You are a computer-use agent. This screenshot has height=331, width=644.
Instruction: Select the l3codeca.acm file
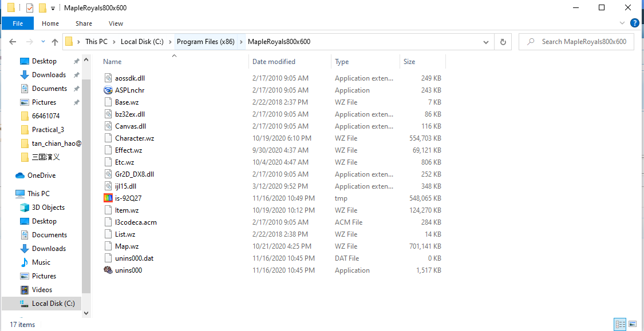point(136,222)
